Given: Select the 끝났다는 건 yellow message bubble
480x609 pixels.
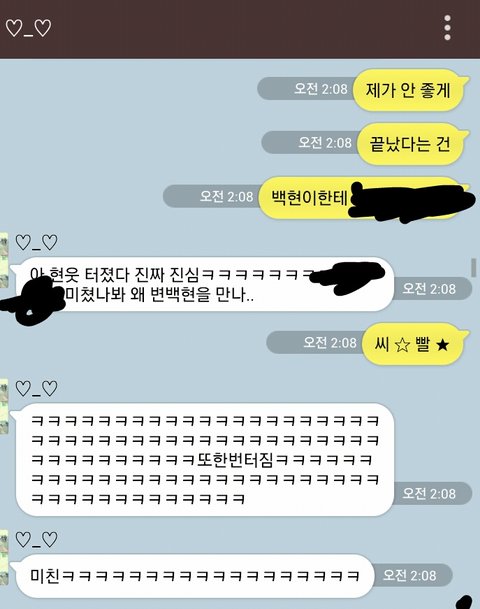Looking at the screenshot, I should click(x=412, y=144).
